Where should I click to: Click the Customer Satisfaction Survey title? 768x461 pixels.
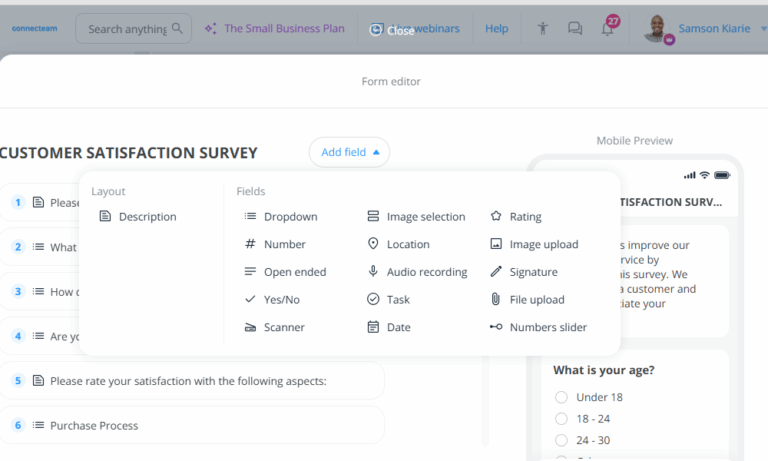click(128, 153)
